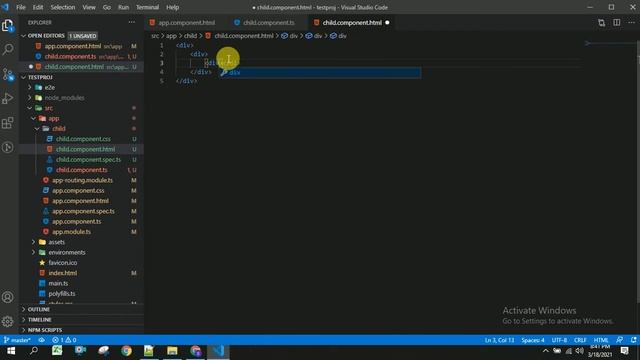Open the Run menu
The width and height of the screenshot is (640, 360).
tap(123, 7)
